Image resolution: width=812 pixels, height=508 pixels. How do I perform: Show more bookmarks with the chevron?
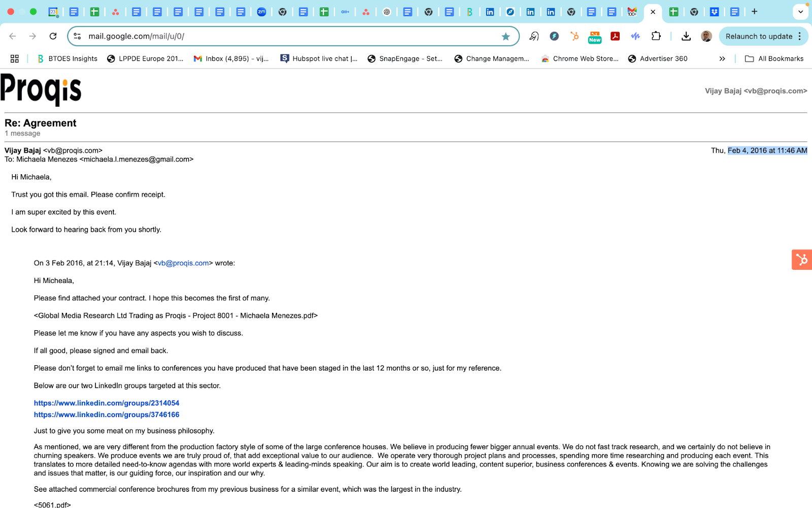coord(722,58)
